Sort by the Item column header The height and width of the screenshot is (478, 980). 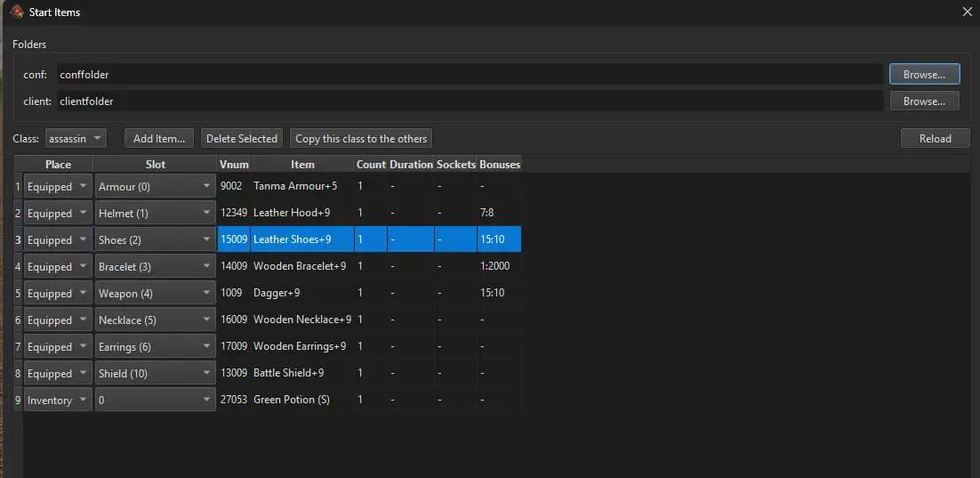click(302, 164)
